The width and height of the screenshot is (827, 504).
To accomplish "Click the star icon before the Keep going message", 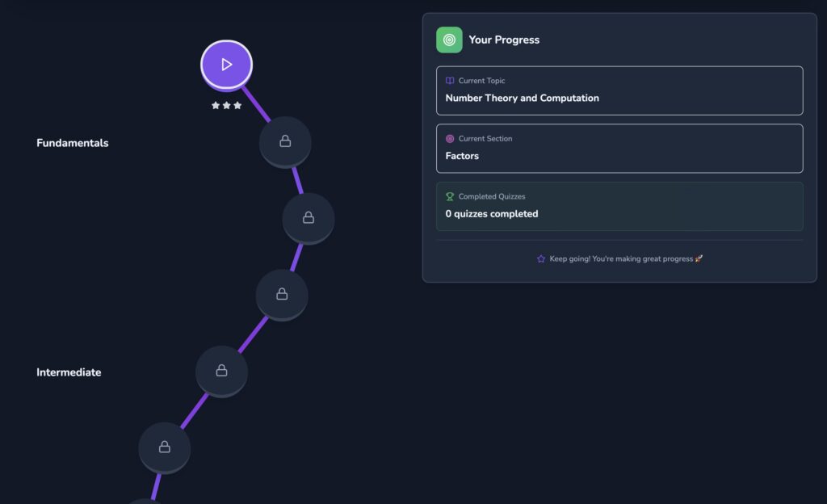I will click(541, 259).
